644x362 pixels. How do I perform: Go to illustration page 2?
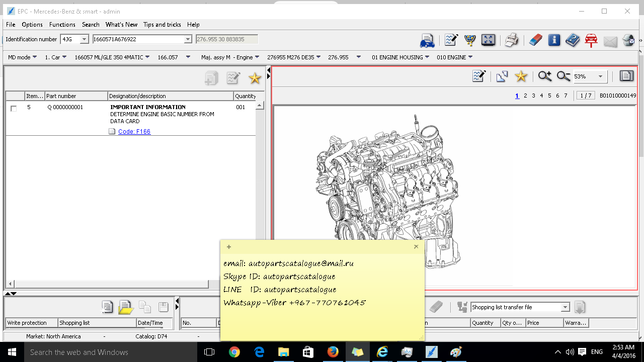point(525,96)
